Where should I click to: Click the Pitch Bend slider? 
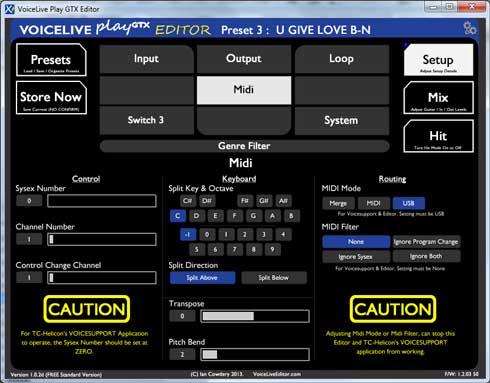(255, 354)
